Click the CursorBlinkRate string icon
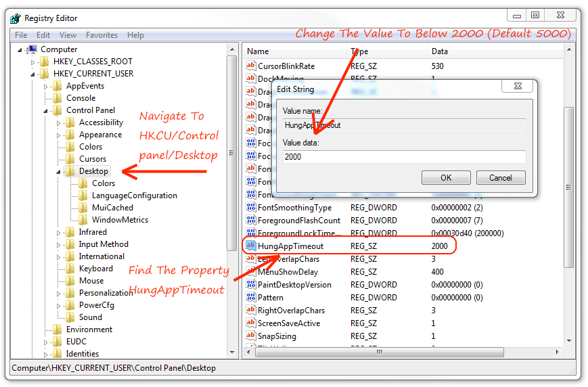The width and height of the screenshot is (588, 387). click(x=251, y=66)
